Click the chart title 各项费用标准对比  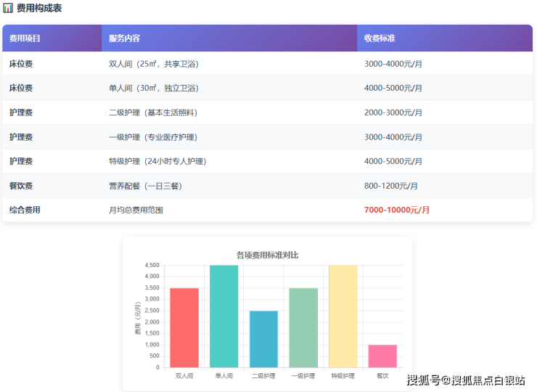click(x=267, y=255)
